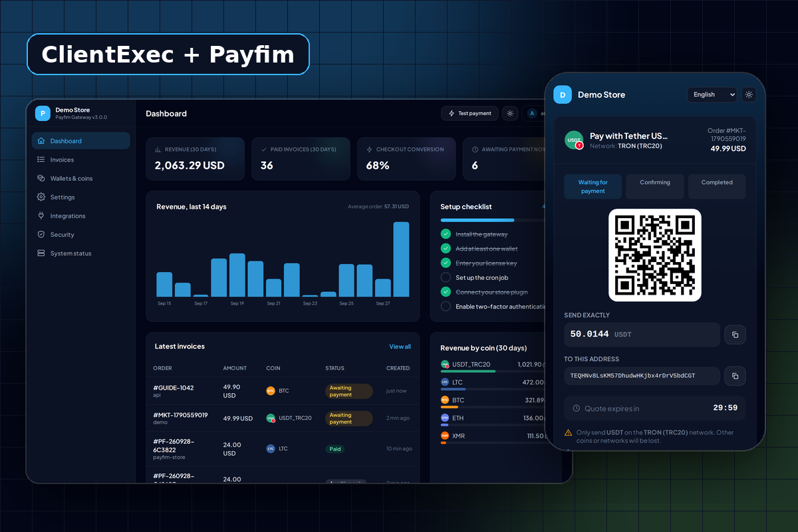Click the Checkout conversion 68% card

[x=406, y=159]
